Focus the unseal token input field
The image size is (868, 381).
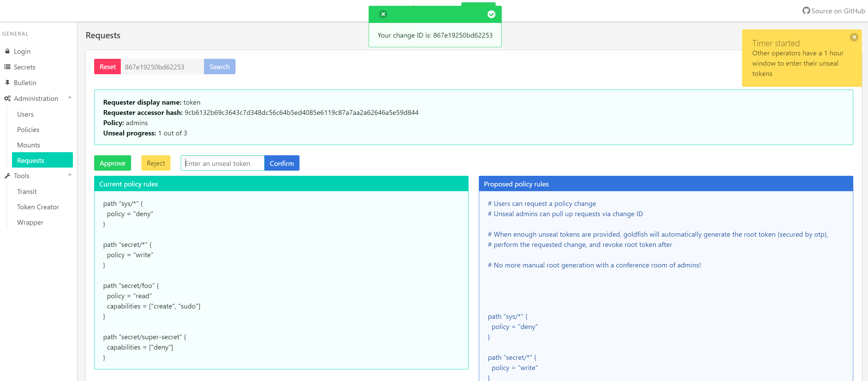coord(222,163)
